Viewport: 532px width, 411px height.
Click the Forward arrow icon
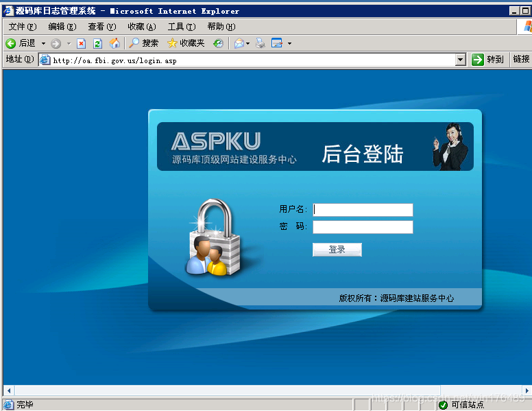56,43
